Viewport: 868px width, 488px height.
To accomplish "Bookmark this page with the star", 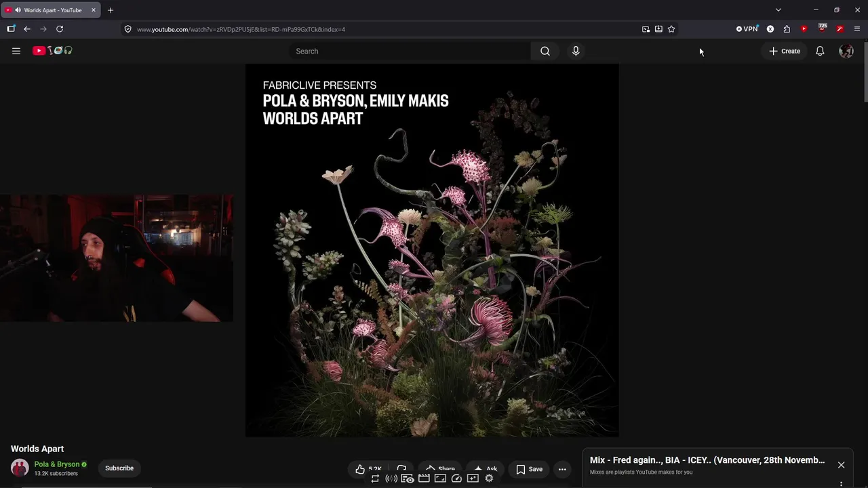I will pos(671,29).
